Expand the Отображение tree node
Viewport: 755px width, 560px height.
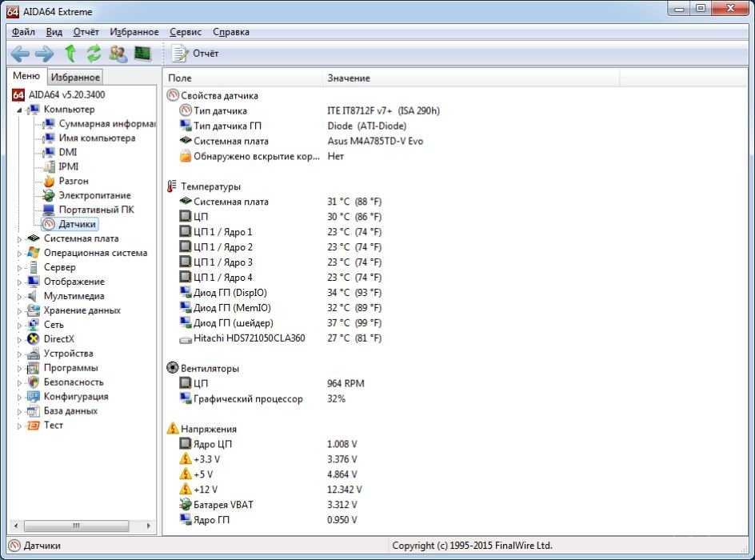pyautogui.click(x=19, y=282)
